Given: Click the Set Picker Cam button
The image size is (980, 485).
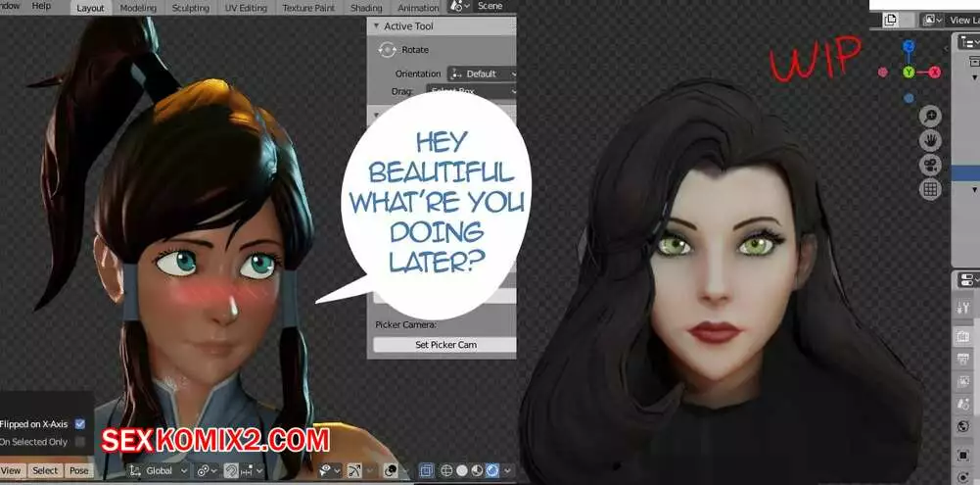Looking at the screenshot, I should (445, 345).
